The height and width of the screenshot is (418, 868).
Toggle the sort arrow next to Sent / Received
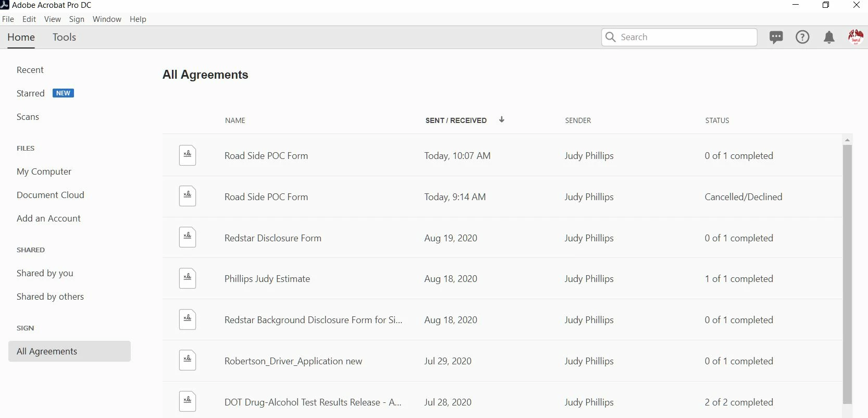tap(502, 120)
